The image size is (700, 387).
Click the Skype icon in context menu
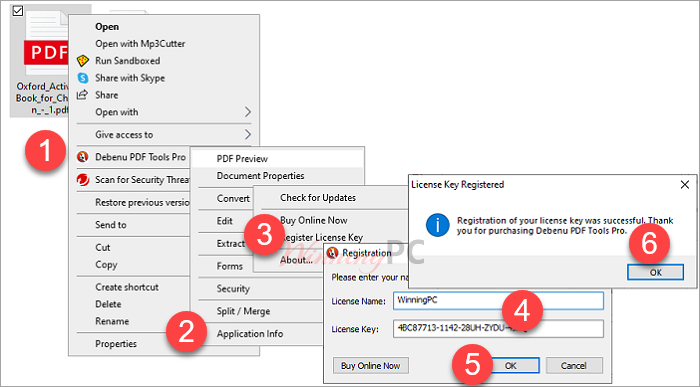click(83, 78)
